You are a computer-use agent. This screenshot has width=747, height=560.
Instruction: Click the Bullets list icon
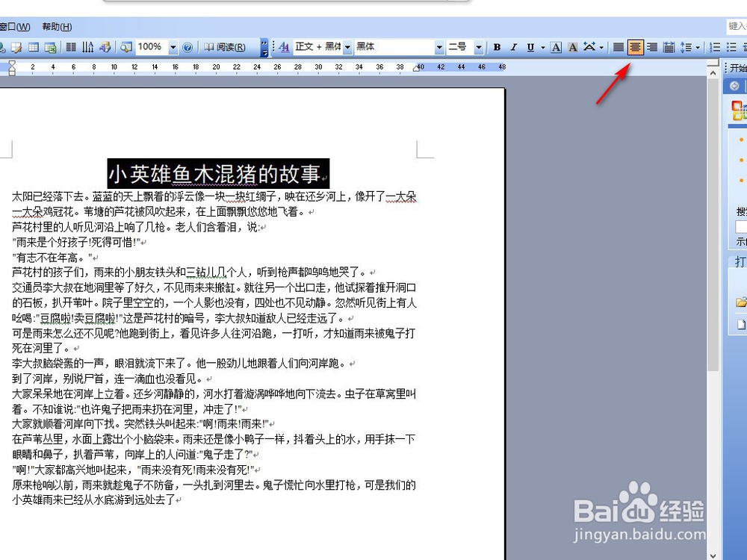click(x=732, y=47)
